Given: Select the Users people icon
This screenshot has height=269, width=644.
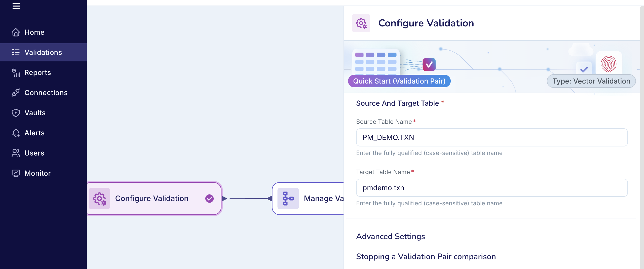Looking at the screenshot, I should click(16, 153).
